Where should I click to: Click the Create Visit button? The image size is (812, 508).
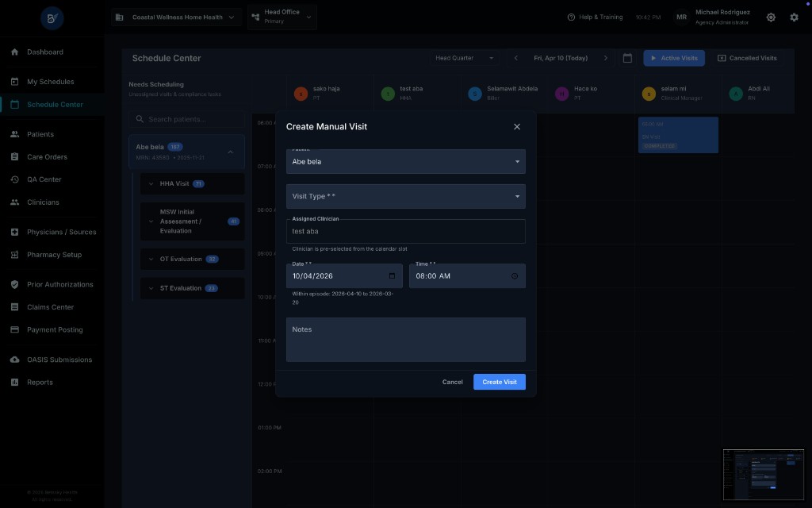click(x=500, y=382)
